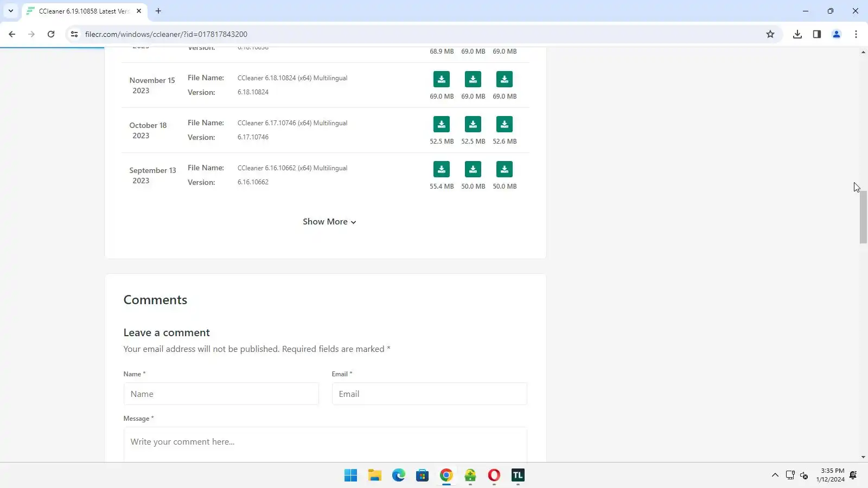Click the October 18 2023 date

click(x=148, y=131)
